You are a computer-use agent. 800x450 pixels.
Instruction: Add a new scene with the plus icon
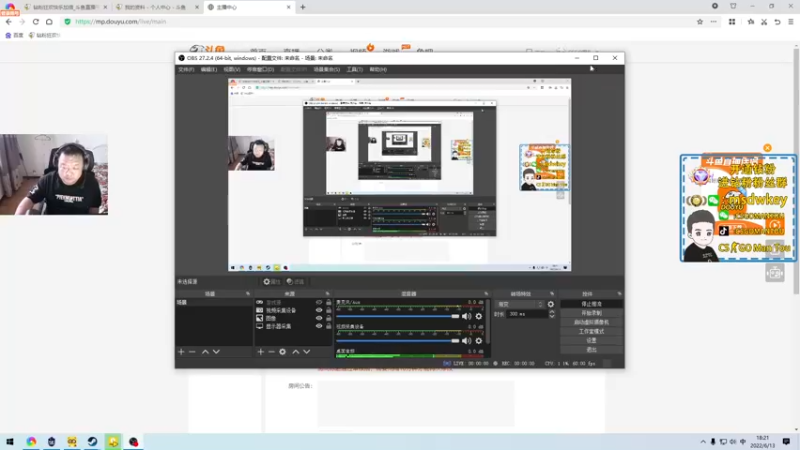pyautogui.click(x=181, y=352)
